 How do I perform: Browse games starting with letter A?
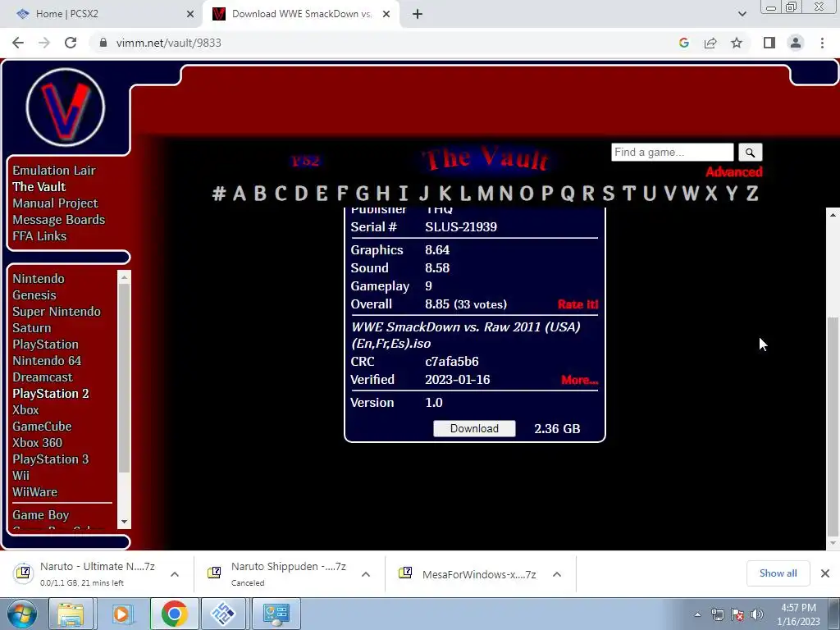[x=240, y=193]
